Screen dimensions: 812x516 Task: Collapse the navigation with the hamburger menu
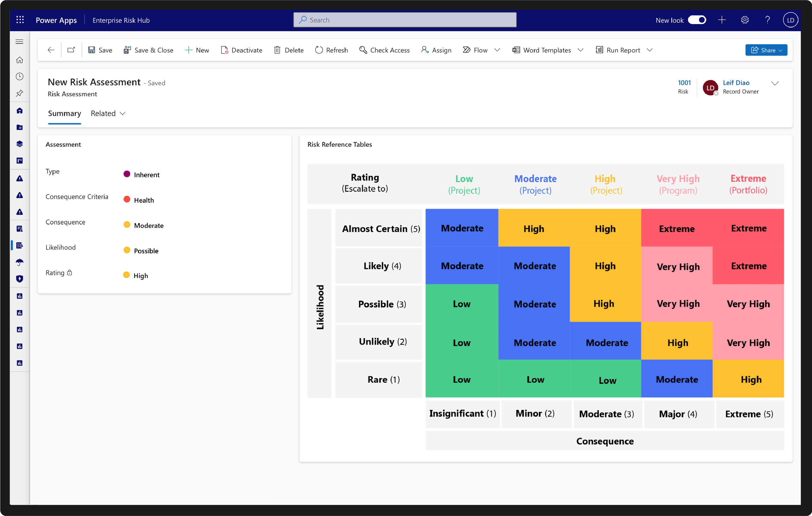click(x=19, y=41)
